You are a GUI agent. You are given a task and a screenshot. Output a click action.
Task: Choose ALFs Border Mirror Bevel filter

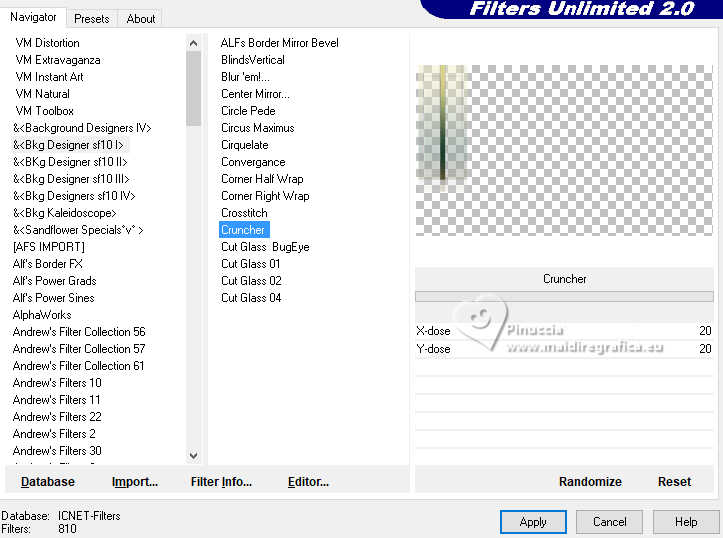[279, 43]
